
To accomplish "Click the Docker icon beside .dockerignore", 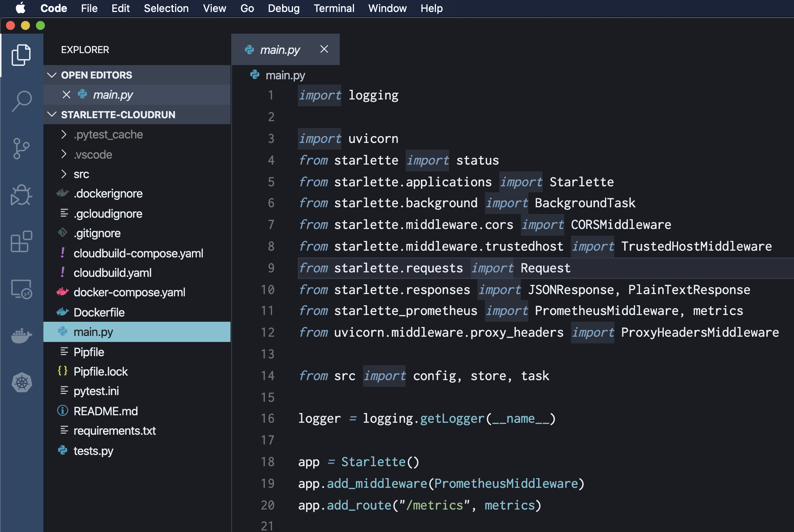I will pos(62,193).
